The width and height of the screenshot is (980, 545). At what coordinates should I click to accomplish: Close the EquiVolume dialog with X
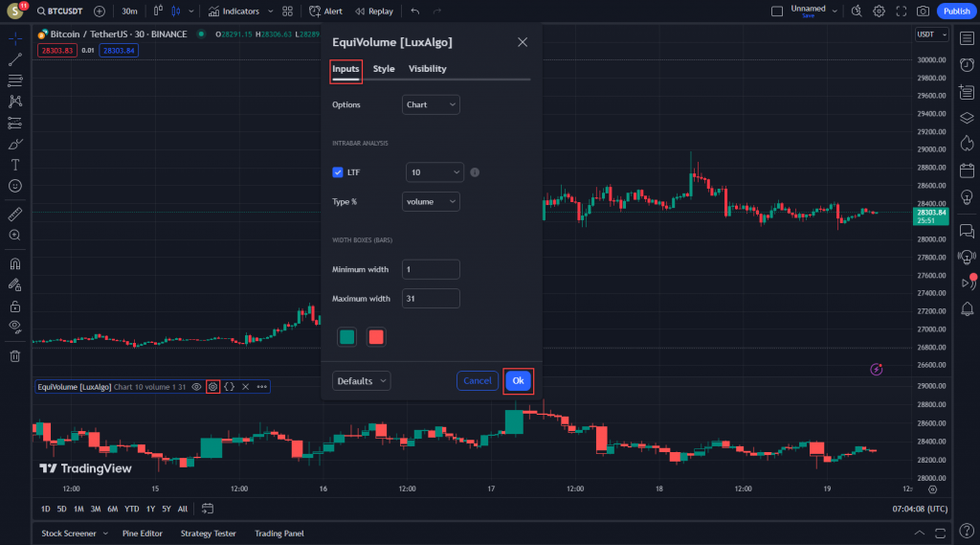[x=523, y=42]
